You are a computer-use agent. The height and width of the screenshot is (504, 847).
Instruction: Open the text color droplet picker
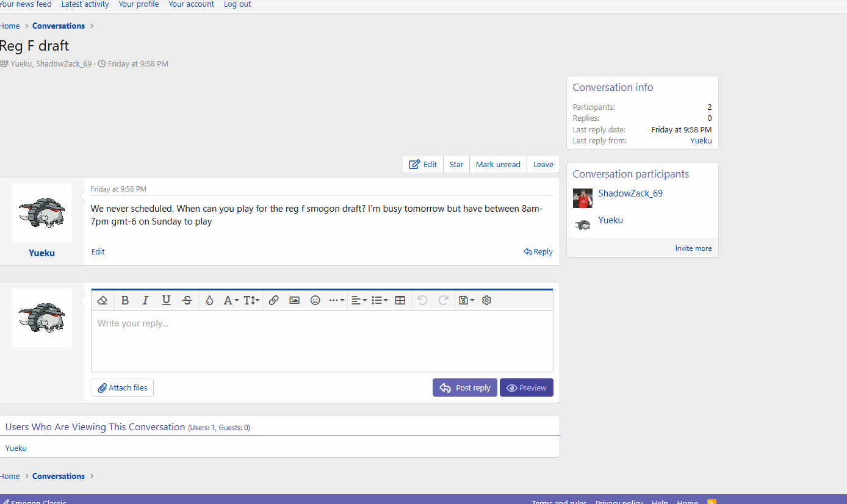(x=209, y=300)
